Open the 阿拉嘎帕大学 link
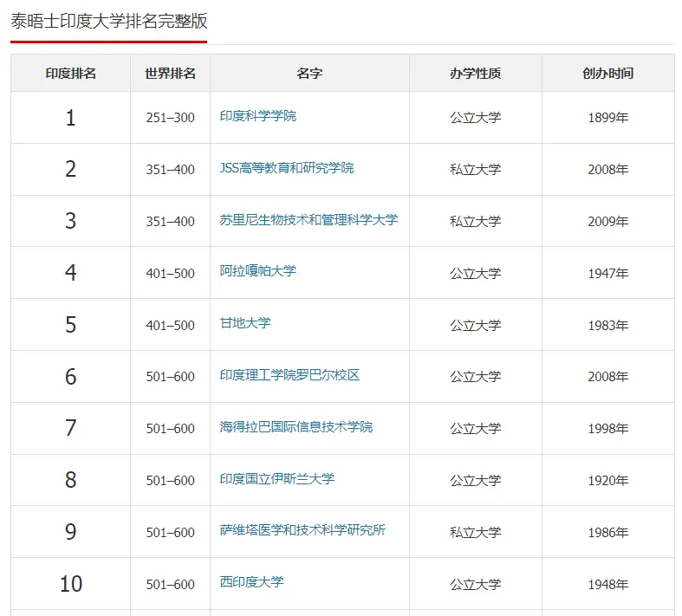682x616 pixels. point(258,271)
